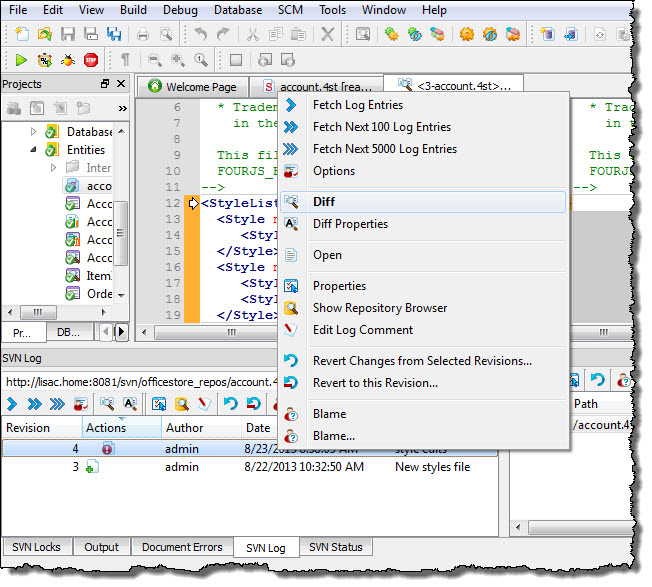Collapse the Entities tree node
Viewport: 652px width, 587px height.
click(33, 149)
